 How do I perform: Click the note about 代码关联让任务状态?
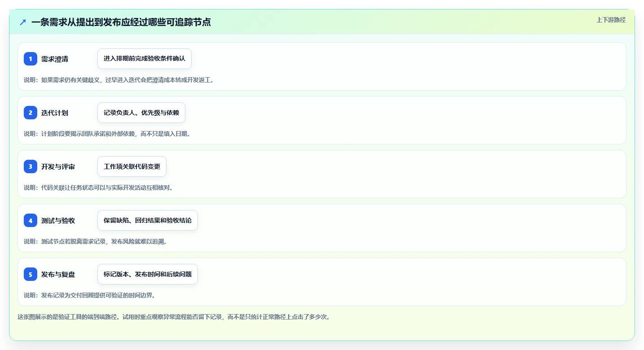click(99, 188)
